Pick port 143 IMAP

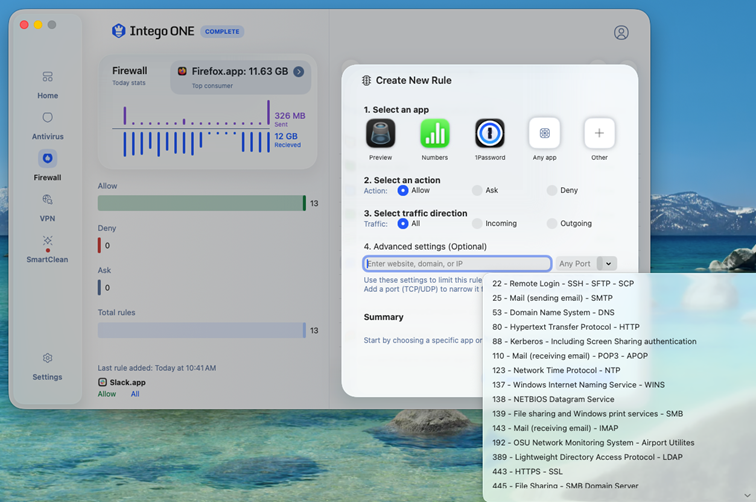555,428
